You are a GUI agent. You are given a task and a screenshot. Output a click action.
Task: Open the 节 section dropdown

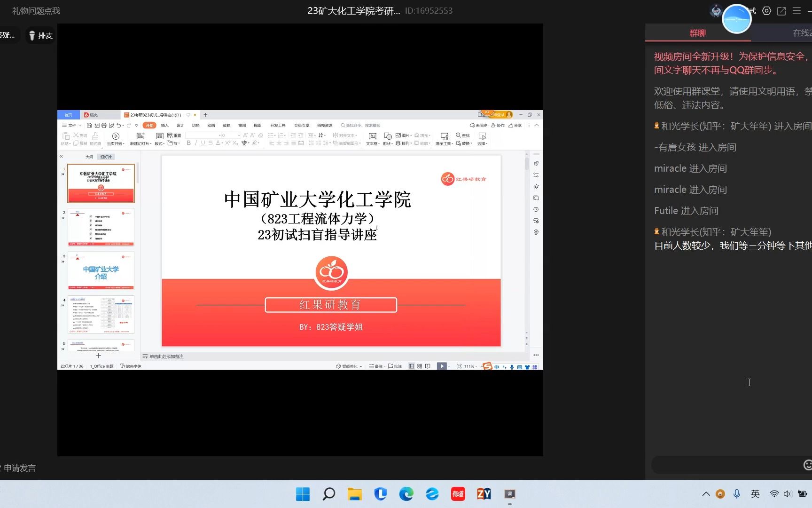174,143
